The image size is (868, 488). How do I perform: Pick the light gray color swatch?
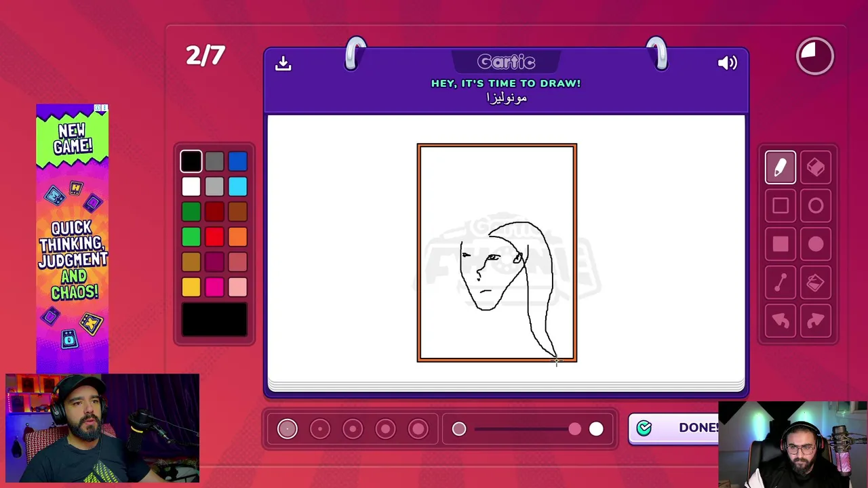(x=214, y=186)
